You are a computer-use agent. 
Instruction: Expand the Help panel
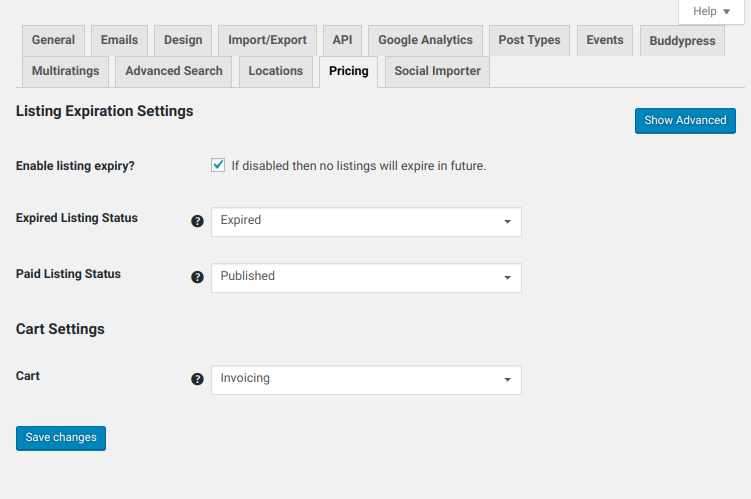tap(711, 11)
